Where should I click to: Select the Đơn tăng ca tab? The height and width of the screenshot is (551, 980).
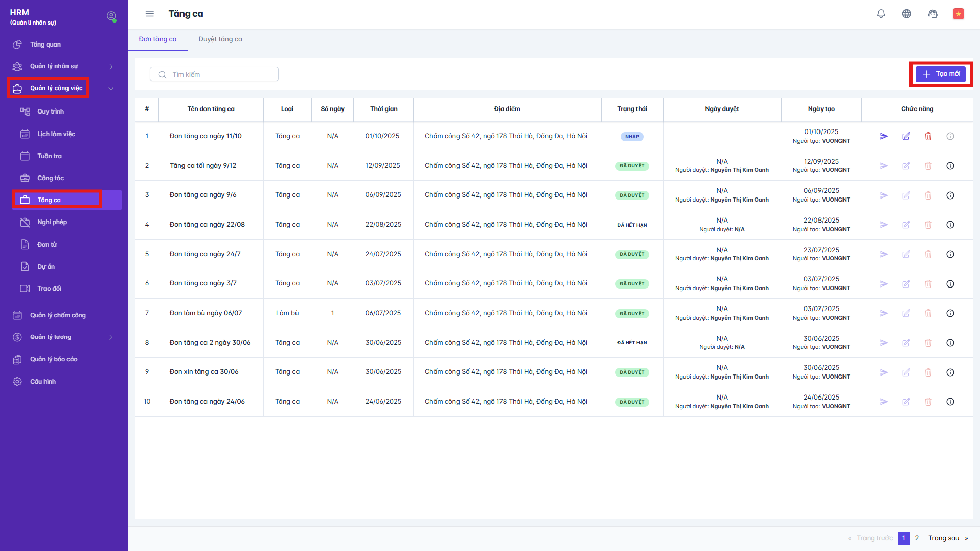[x=157, y=39]
